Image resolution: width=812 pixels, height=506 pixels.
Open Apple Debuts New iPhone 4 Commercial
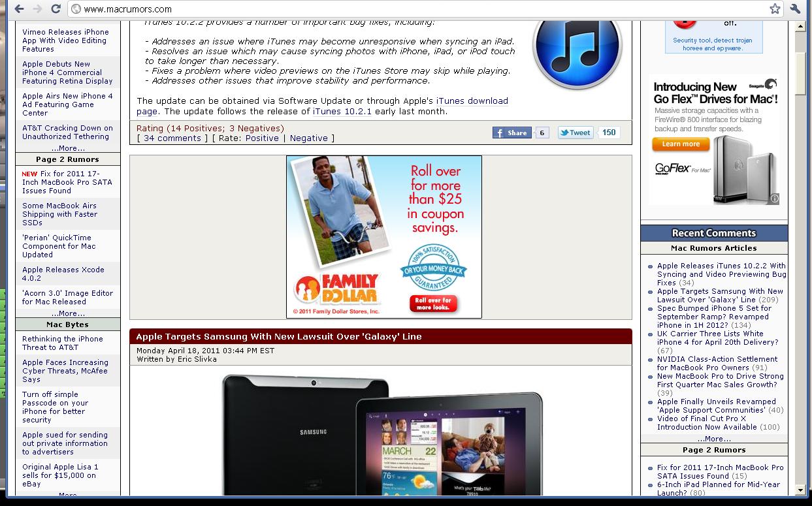(67, 72)
